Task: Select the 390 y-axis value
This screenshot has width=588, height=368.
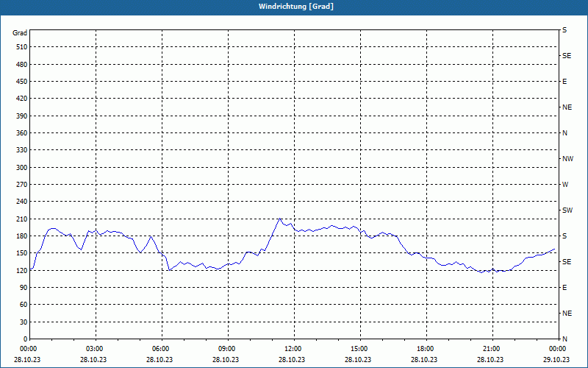Action: click(22, 116)
